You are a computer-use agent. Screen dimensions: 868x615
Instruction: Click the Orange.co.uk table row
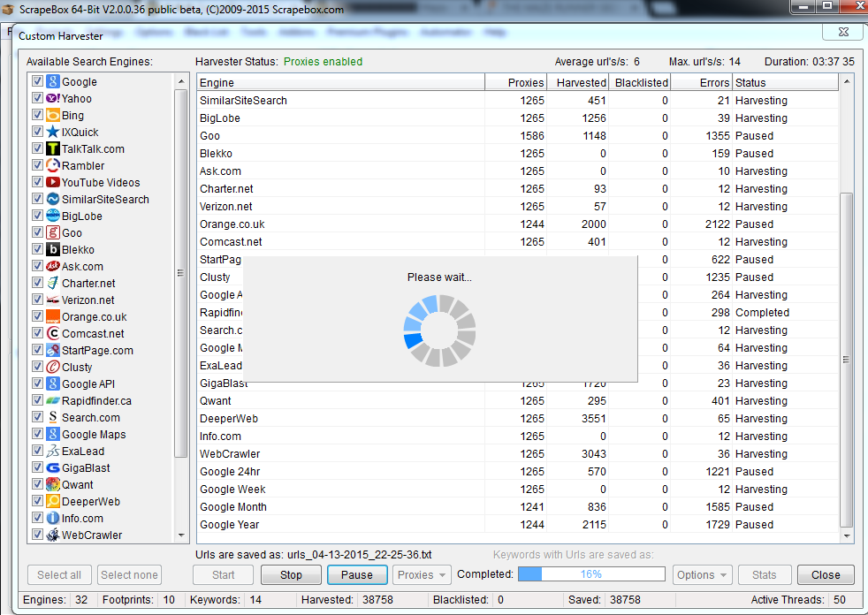point(518,224)
